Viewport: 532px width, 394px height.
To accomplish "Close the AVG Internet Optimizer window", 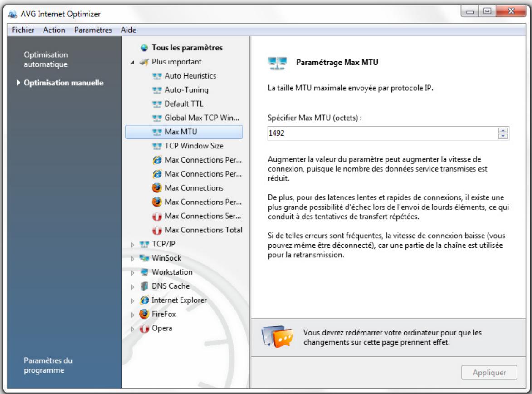I will pos(511,11).
